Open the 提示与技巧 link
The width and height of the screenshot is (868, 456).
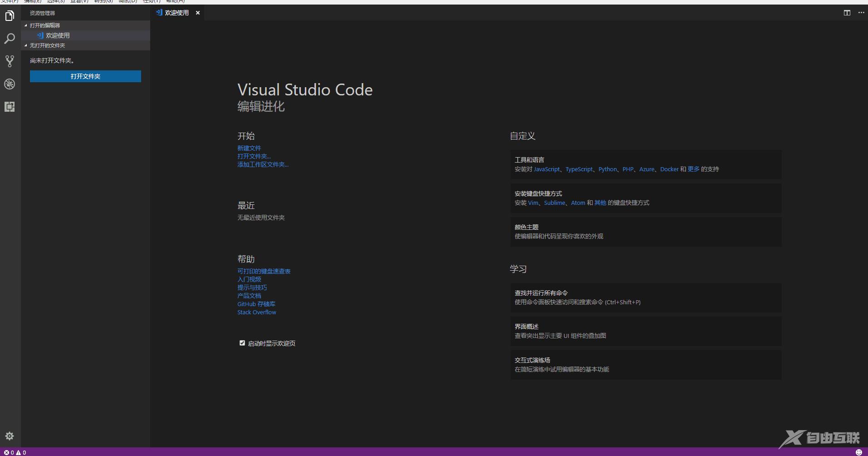[x=252, y=287]
